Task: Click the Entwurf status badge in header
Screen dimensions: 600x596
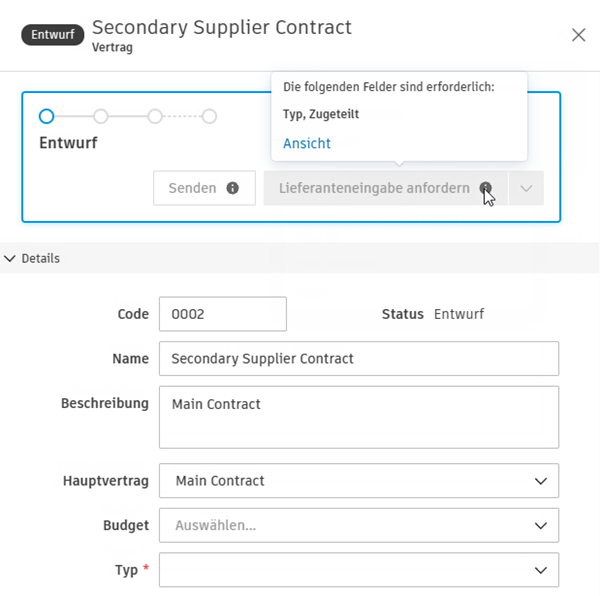Action: pyautogui.click(x=52, y=35)
